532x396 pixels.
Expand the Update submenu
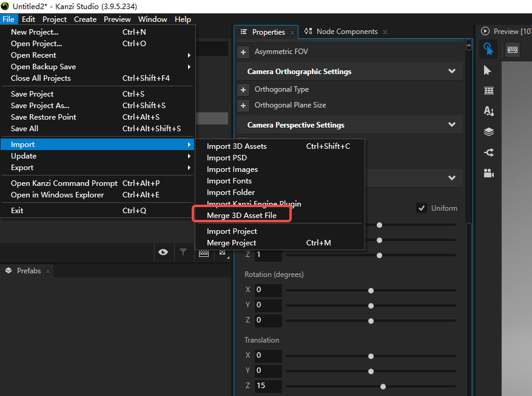pos(98,156)
